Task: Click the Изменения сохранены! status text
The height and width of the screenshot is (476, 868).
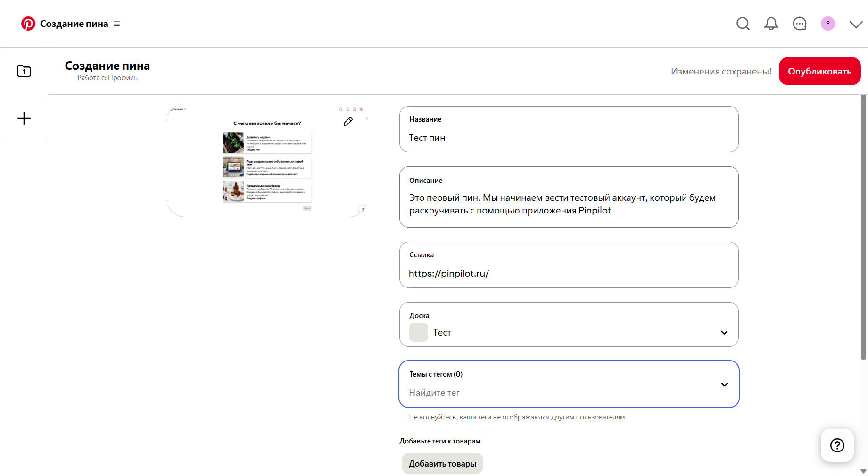Action: point(721,71)
